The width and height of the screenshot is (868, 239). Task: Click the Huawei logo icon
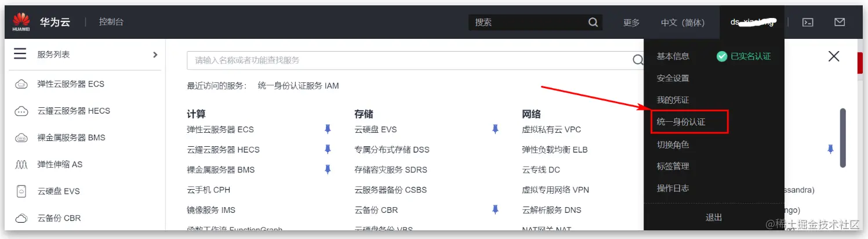click(21, 22)
